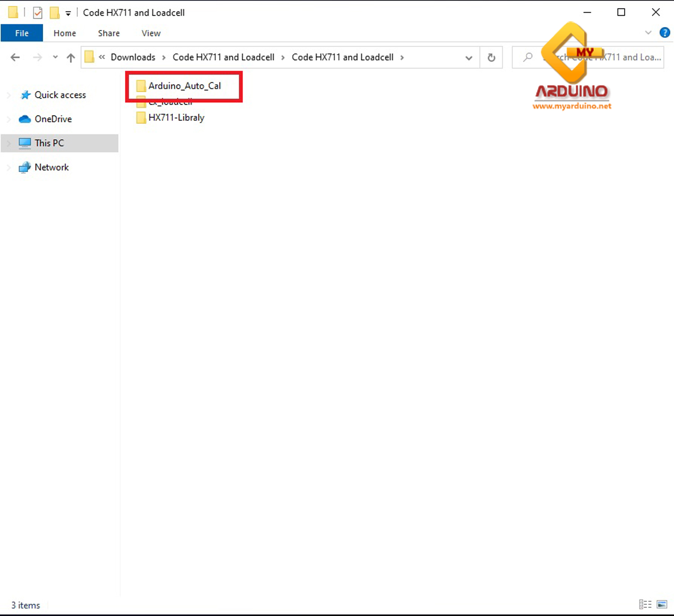This screenshot has height=616, width=674.
Task: Switch to Large icons view layout
Action: [662, 604]
